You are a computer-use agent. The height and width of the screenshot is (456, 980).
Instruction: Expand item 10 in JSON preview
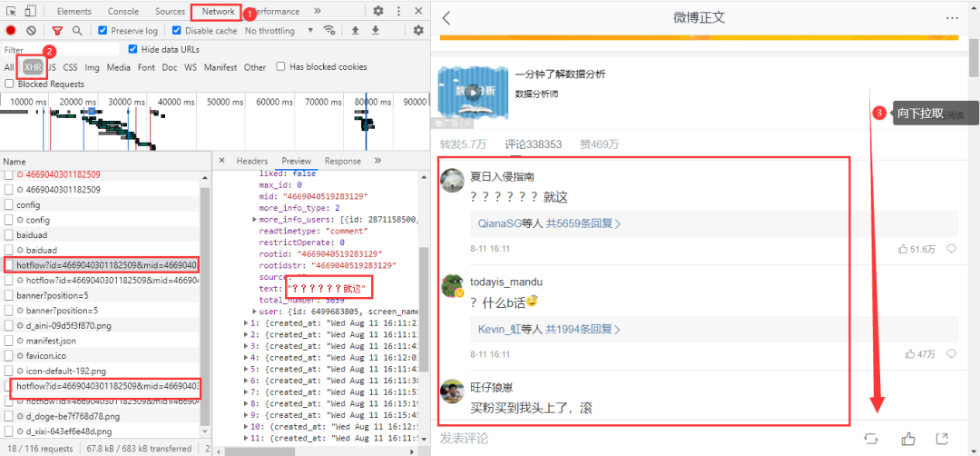(246, 426)
